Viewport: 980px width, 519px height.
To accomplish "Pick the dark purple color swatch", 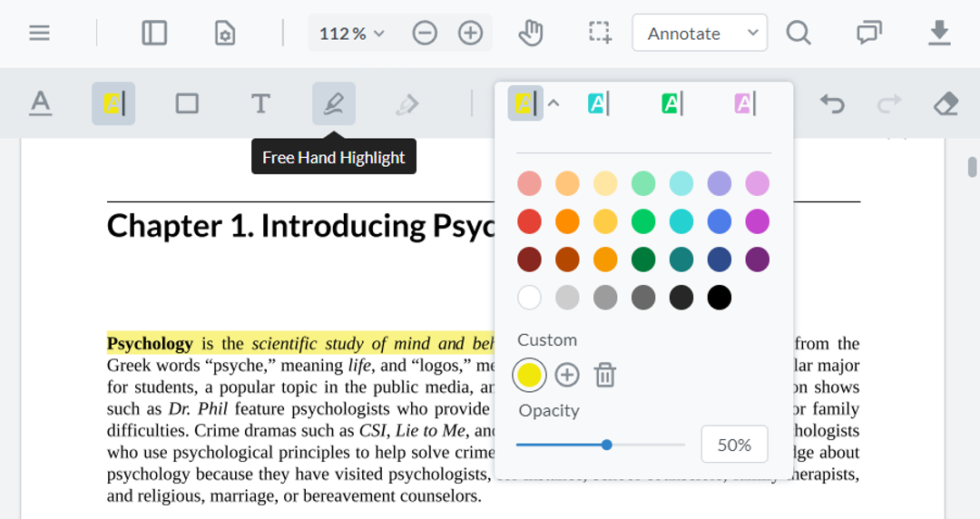I will point(758,259).
